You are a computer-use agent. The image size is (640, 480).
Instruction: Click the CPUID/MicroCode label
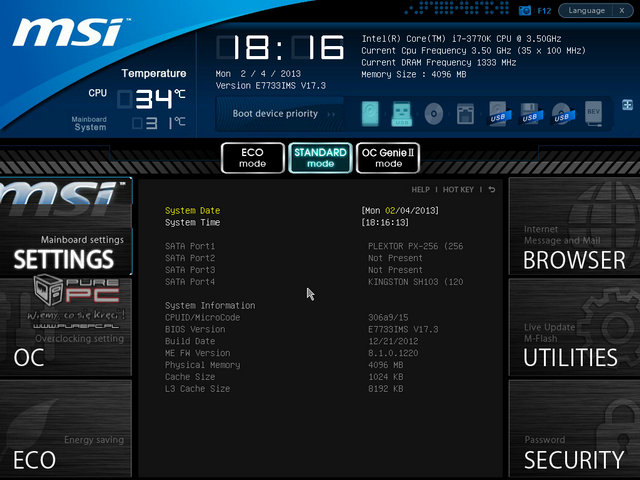[x=202, y=318]
